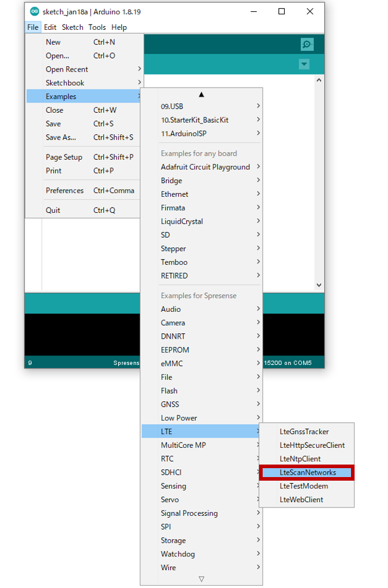Open the Serial Monitor magnifier icon
Image resolution: width=388 pixels, height=588 pixels.
pos(307,45)
